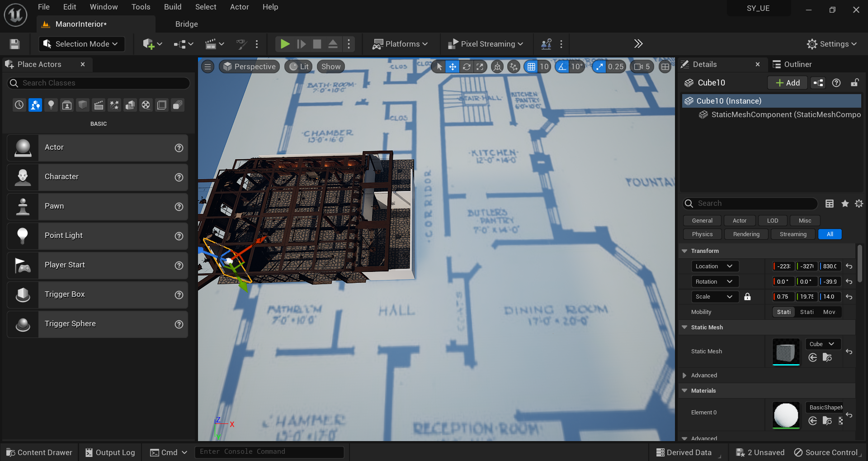Open the viewport Show flags menu
Image resolution: width=868 pixels, height=461 pixels.
click(331, 67)
